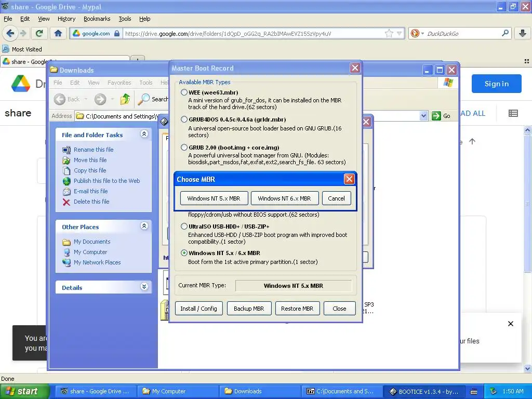Click Restore MBR button
The width and height of the screenshot is (532, 399).
click(297, 309)
